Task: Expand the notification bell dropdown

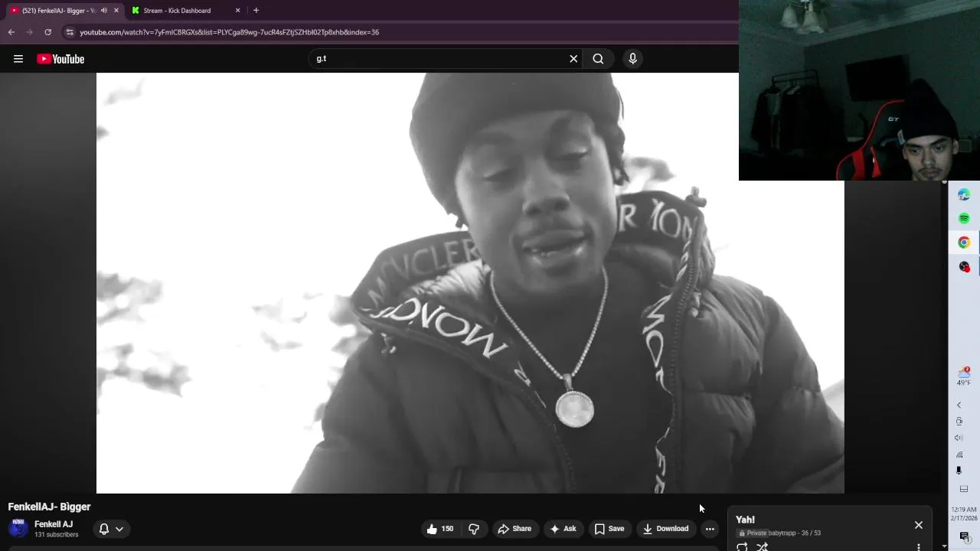Action: coord(111,529)
